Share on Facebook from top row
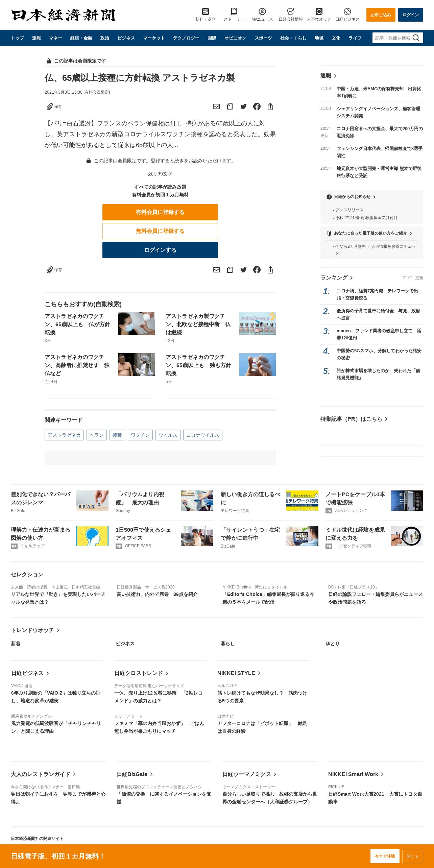 click(257, 106)
